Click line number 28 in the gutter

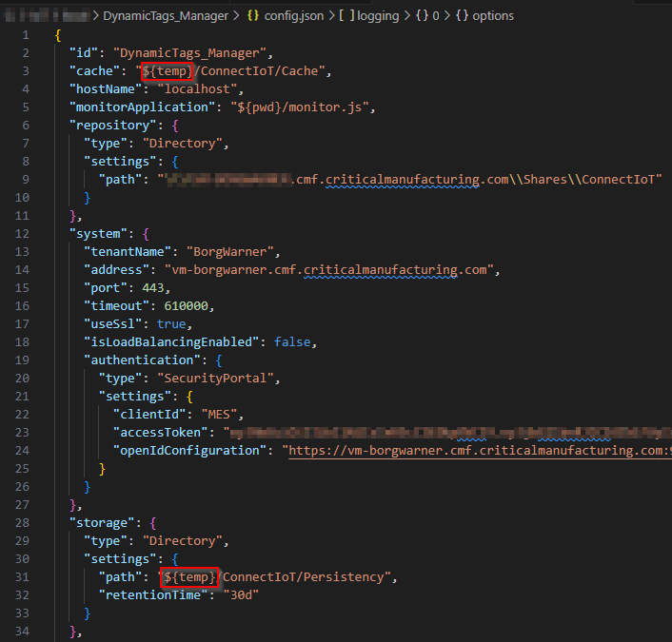[22, 522]
